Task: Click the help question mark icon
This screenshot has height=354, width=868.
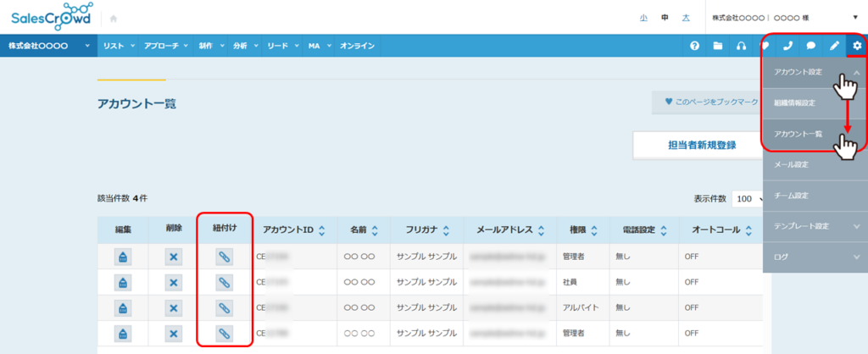Action: pyautogui.click(x=695, y=46)
